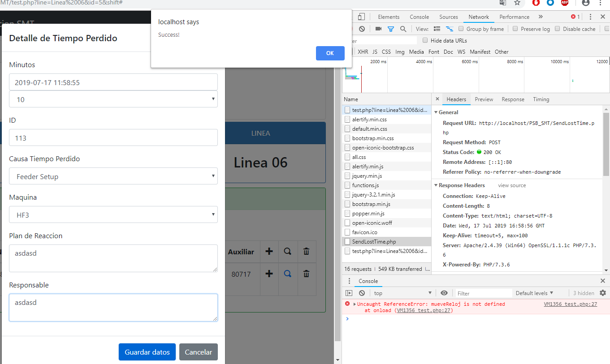Collapse the Response Headers section
This screenshot has height=364, width=610.
tap(436, 185)
